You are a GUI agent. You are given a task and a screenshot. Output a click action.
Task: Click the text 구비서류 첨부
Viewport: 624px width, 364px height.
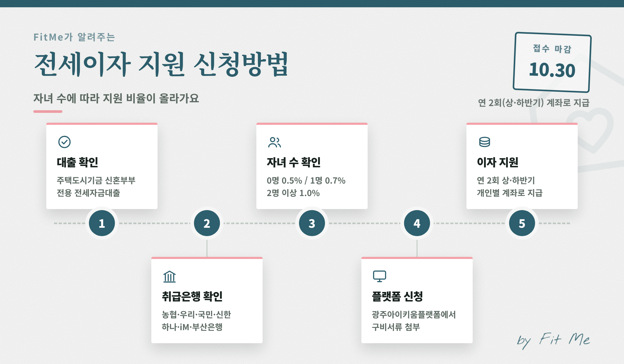tap(396, 327)
